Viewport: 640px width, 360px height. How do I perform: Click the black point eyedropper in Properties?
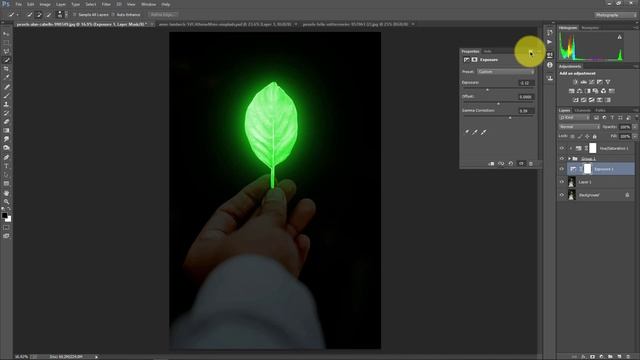467,132
